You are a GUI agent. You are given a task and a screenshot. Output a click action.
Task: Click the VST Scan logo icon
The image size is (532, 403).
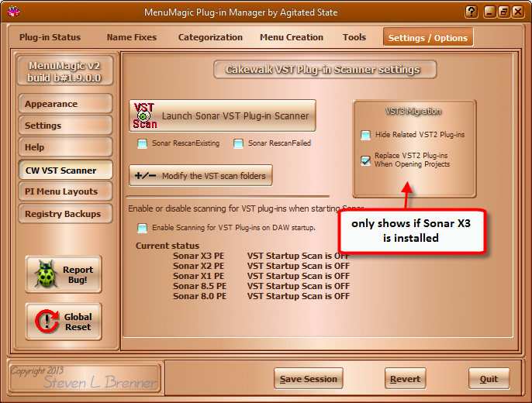click(145, 115)
